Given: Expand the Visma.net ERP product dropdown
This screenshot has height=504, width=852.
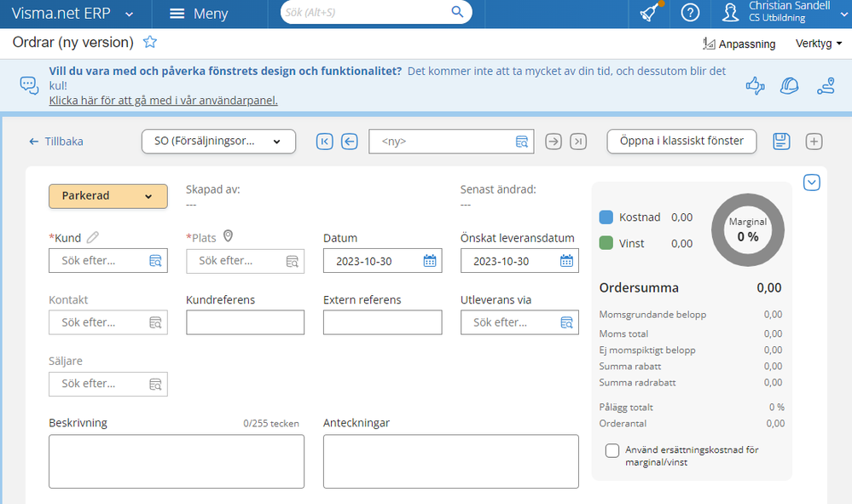Looking at the screenshot, I should click(x=130, y=14).
